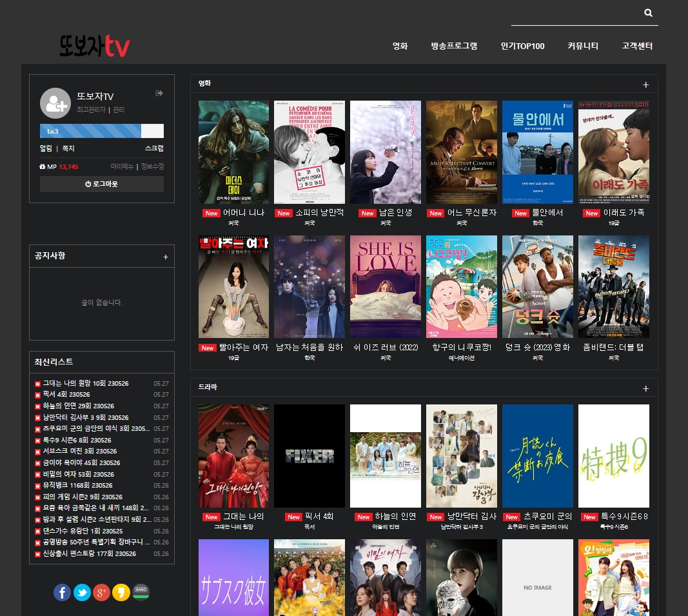688x616 pixels.
Task: Open 뮤직뱅크 1168회 230526 list entry
Action: coord(77,485)
